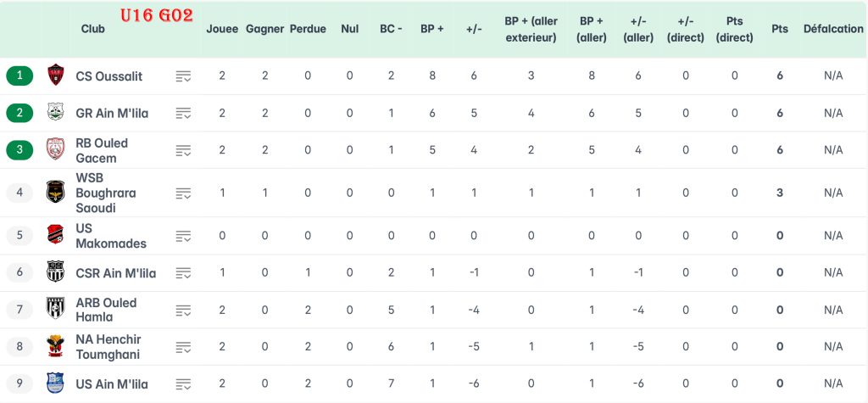The width and height of the screenshot is (868, 403).
Task: Click the CS Oussalit club logo
Action: pyautogui.click(x=56, y=76)
